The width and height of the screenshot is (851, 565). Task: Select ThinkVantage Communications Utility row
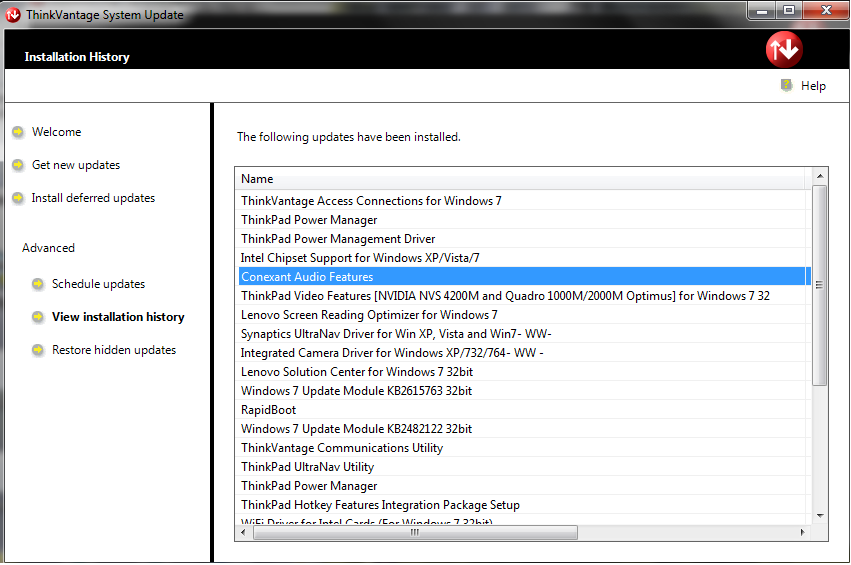point(523,448)
